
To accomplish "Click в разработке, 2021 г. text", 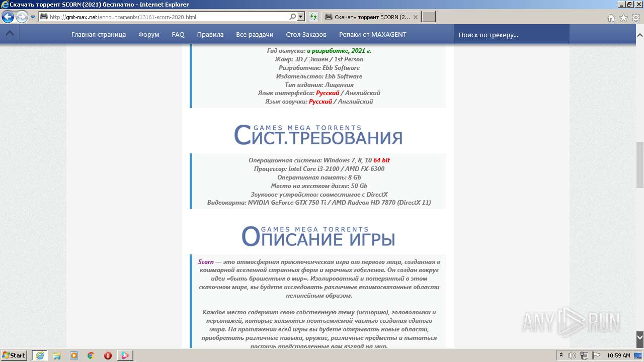I will 339,51.
